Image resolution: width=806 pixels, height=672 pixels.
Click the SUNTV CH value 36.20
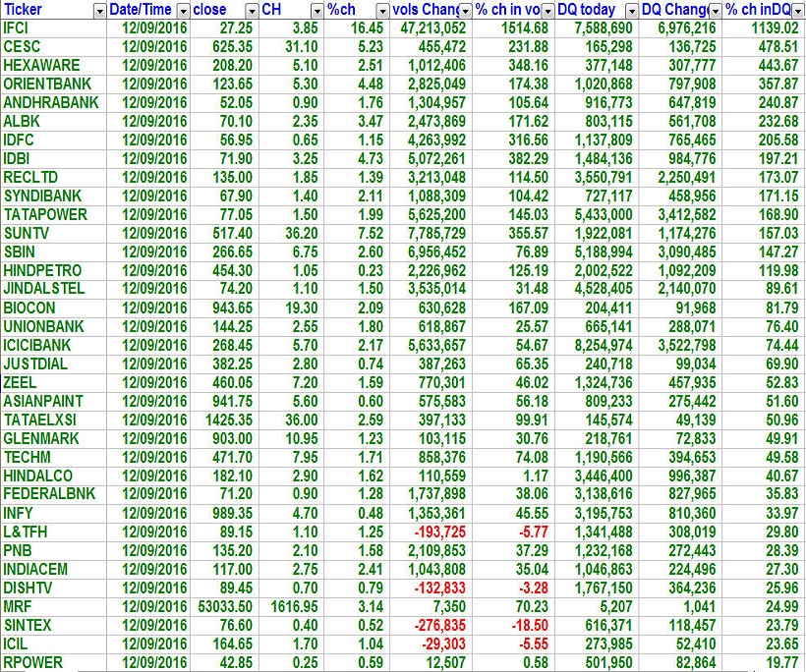[296, 234]
